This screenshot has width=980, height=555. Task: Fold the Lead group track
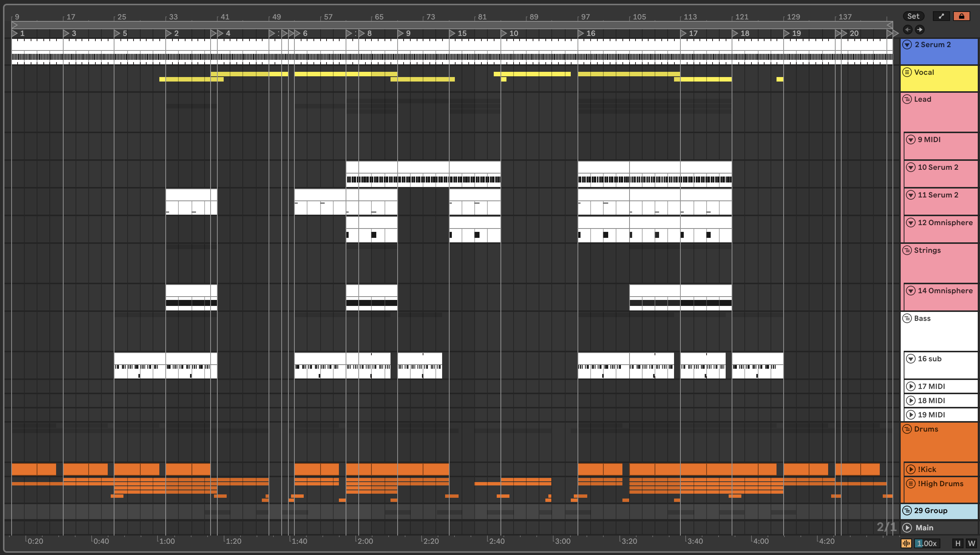click(x=907, y=99)
